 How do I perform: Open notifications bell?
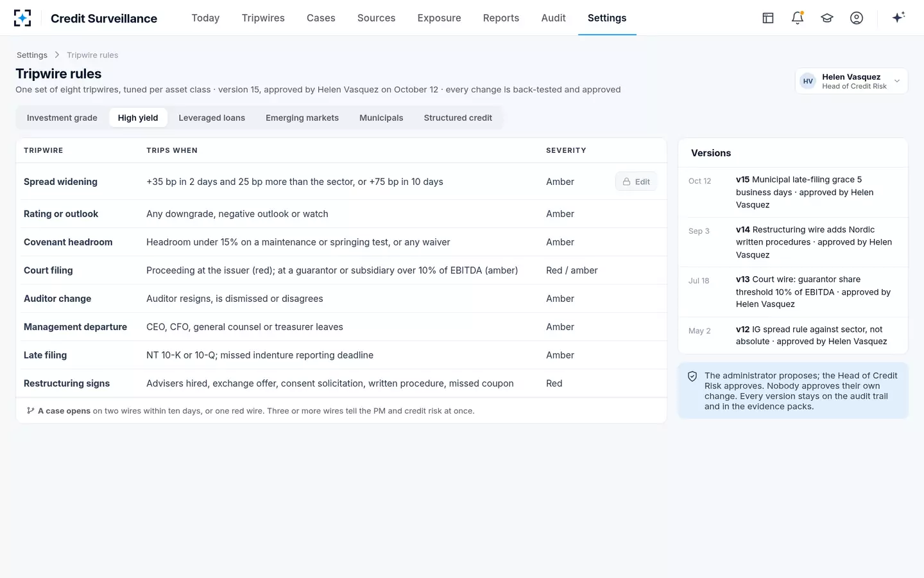(798, 18)
